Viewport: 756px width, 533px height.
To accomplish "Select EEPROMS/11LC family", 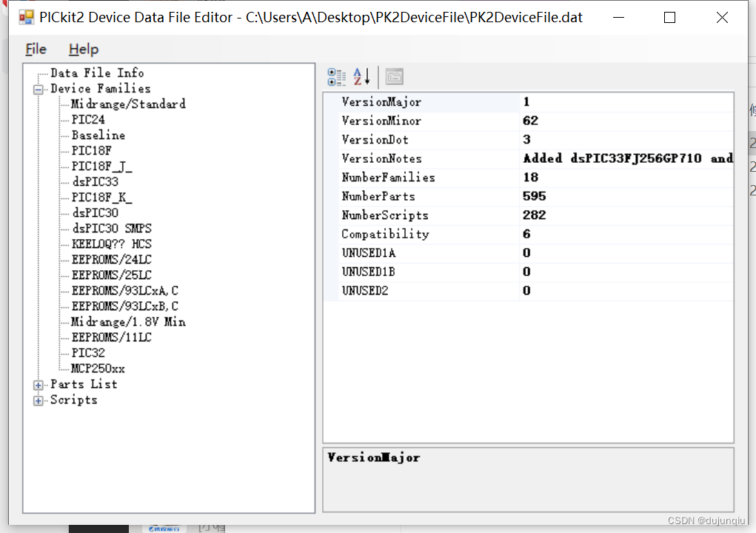I will point(112,338).
